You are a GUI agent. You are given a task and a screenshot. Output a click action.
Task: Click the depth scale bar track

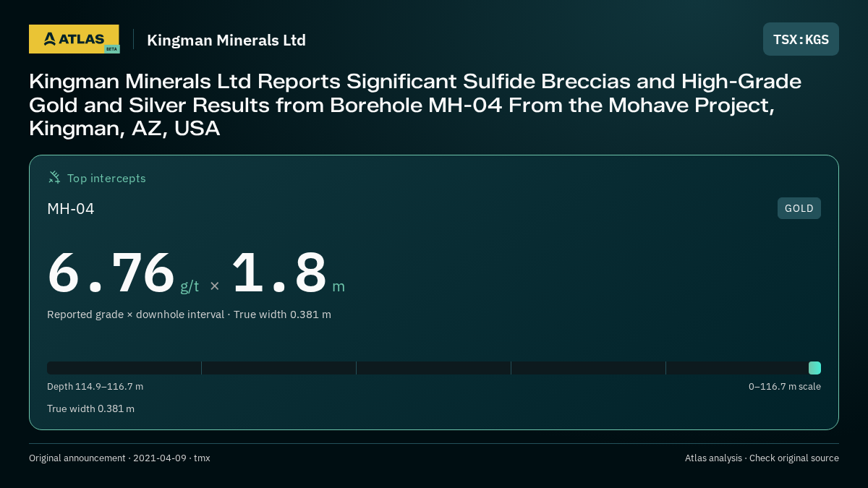coord(434,368)
